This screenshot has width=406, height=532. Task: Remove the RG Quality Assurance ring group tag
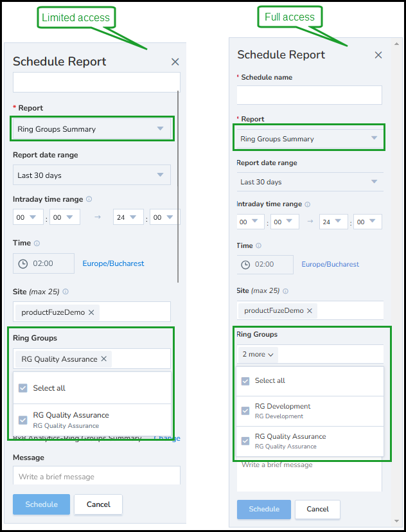pyautogui.click(x=104, y=359)
